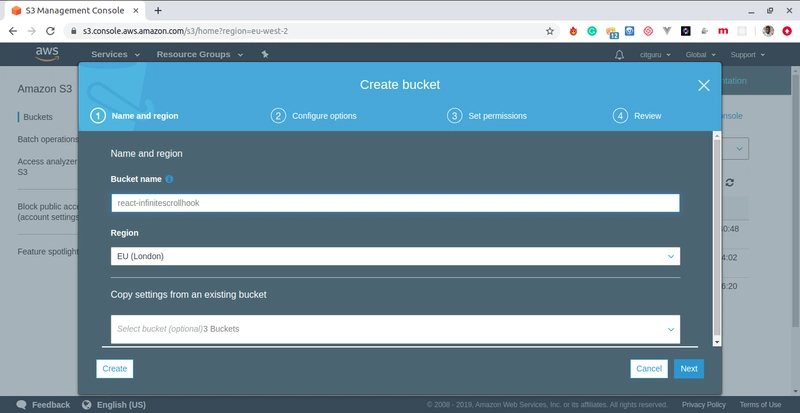800x413 pixels.
Task: Open the partly hidden dropdown behind the dialog
Action: click(x=735, y=149)
